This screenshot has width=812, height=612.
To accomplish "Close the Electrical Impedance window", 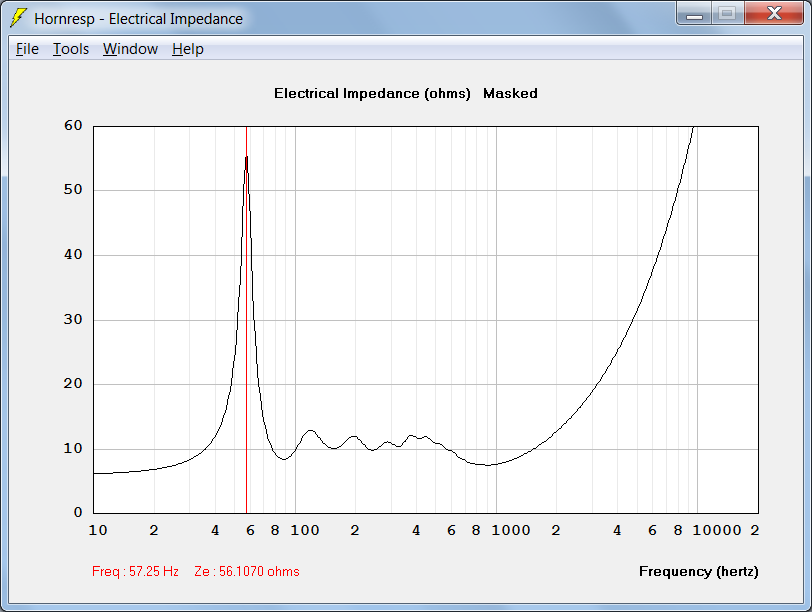I will click(774, 14).
